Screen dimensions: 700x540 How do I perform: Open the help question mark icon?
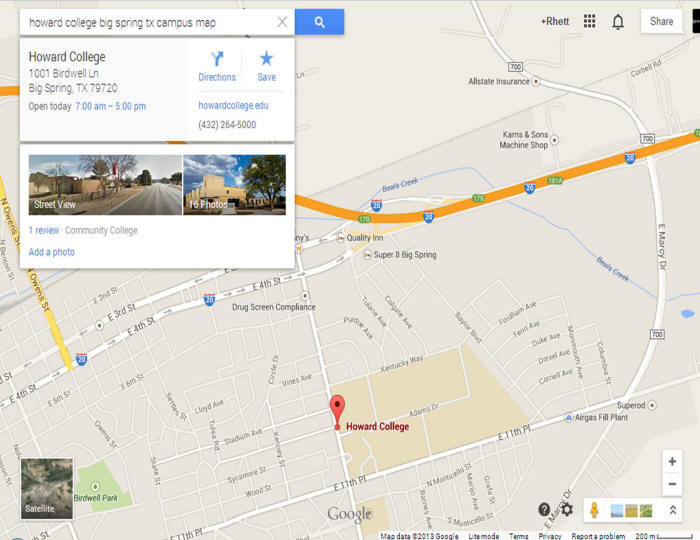(544, 509)
